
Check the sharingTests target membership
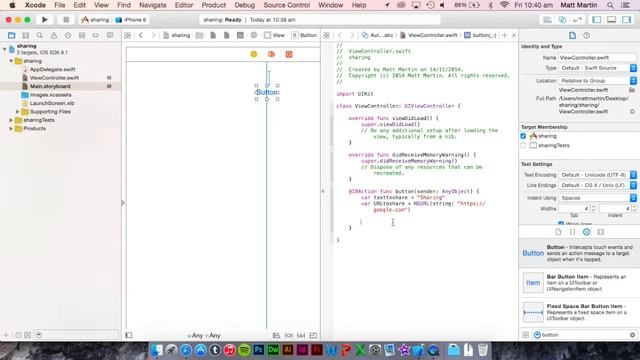[523, 145]
